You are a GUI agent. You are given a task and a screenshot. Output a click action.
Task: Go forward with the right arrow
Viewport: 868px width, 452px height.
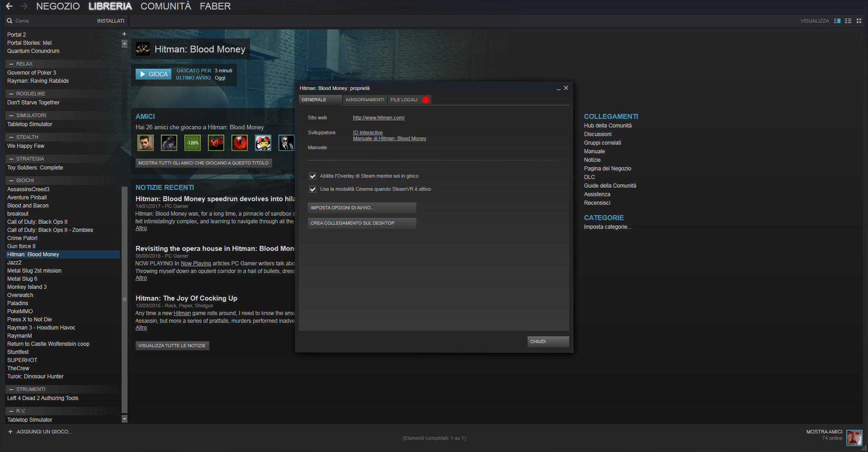click(x=24, y=6)
